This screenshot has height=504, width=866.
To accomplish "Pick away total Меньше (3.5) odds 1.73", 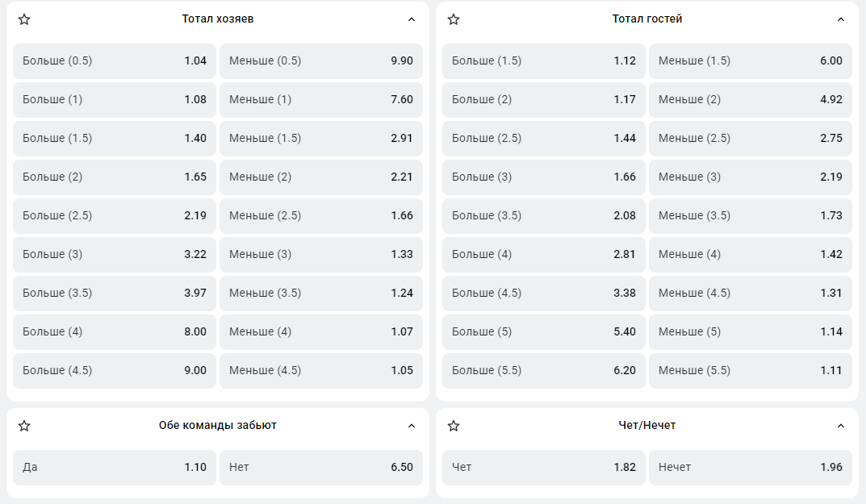I will pos(751,216).
